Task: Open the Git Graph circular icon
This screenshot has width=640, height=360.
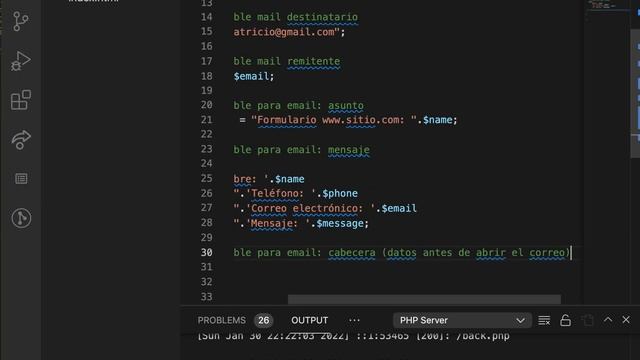Action: click(x=21, y=218)
